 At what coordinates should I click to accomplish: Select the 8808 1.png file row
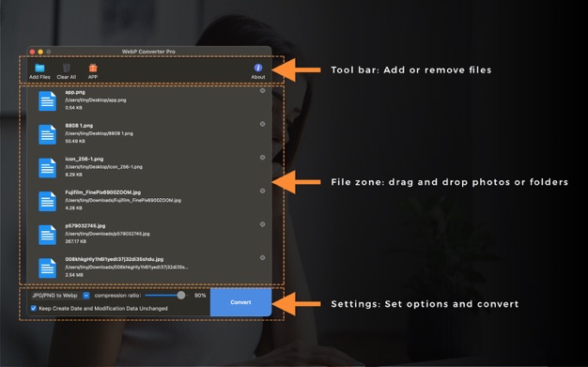tap(149, 133)
